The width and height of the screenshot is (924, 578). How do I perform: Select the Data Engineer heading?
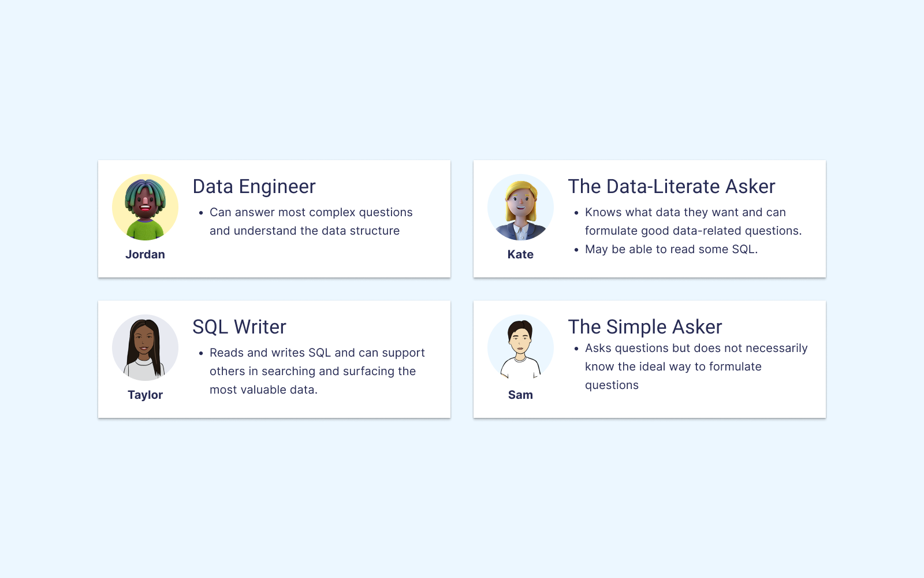click(x=254, y=187)
